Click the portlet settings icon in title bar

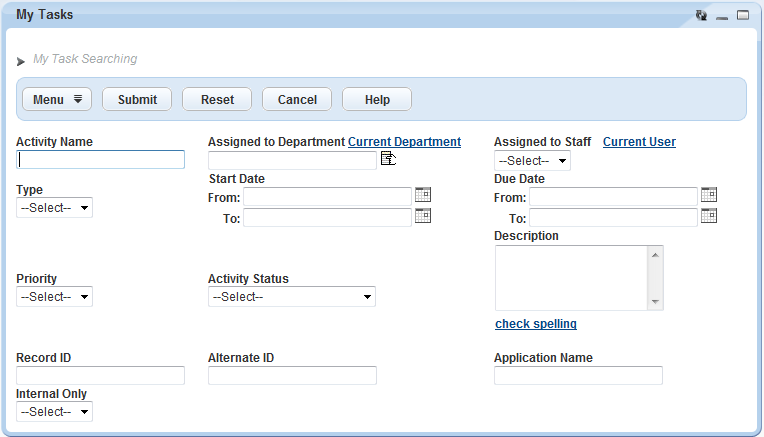[x=701, y=15]
